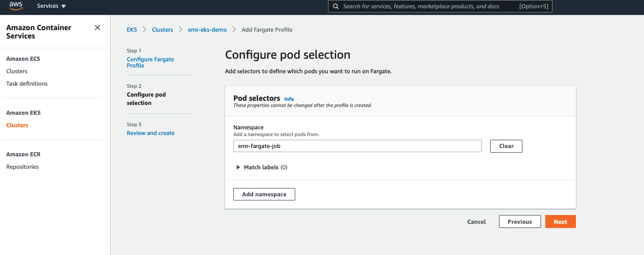The width and height of the screenshot is (644, 255).
Task: Open Repositories under Amazon ECR
Action: 22,167
